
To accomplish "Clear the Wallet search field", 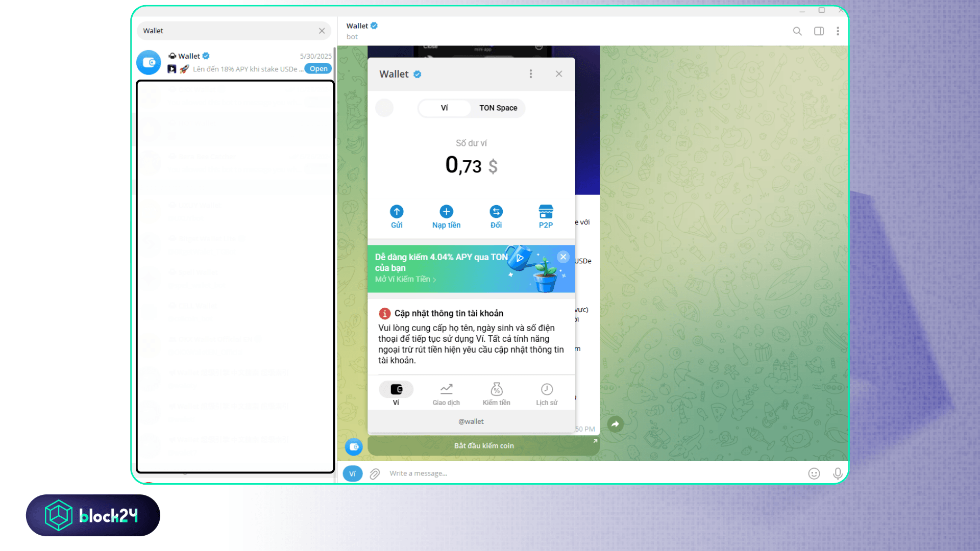I will [x=322, y=31].
